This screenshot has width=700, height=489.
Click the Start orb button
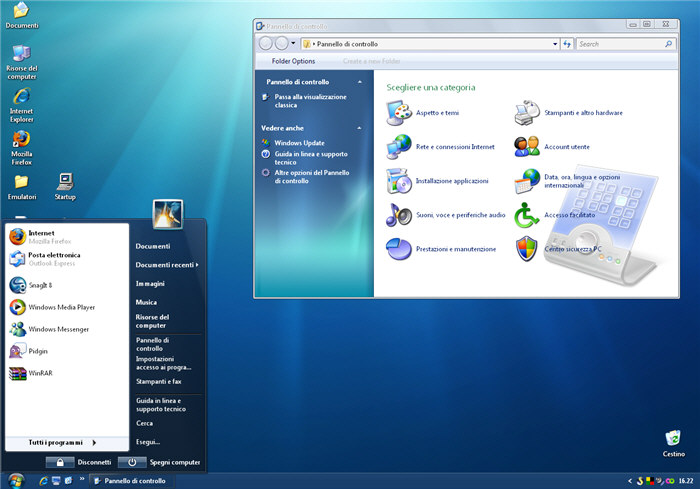pyautogui.click(x=16, y=481)
